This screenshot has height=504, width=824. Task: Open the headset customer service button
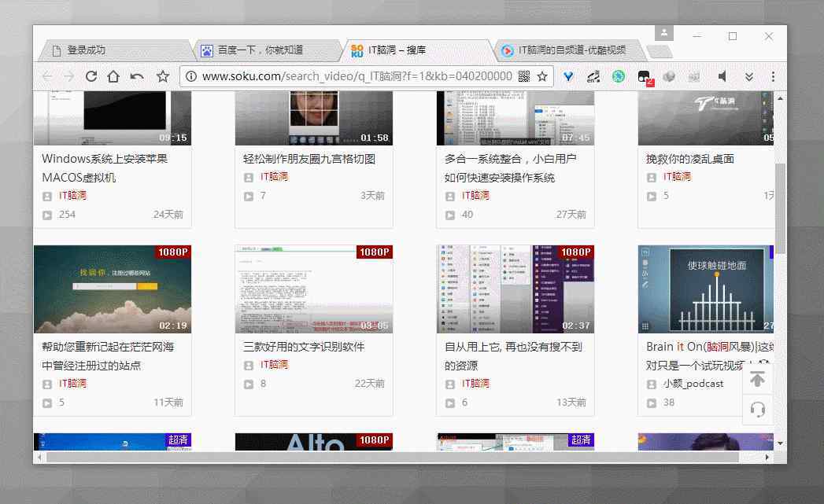click(757, 410)
